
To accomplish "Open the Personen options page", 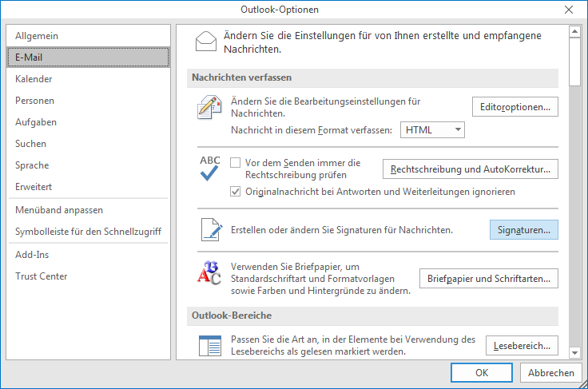I will (88, 101).
